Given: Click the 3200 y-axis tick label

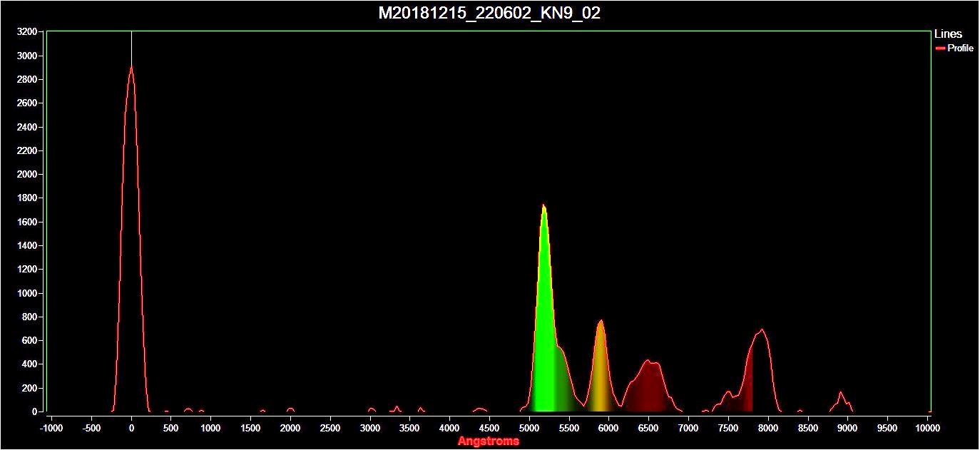Looking at the screenshot, I should [x=27, y=32].
